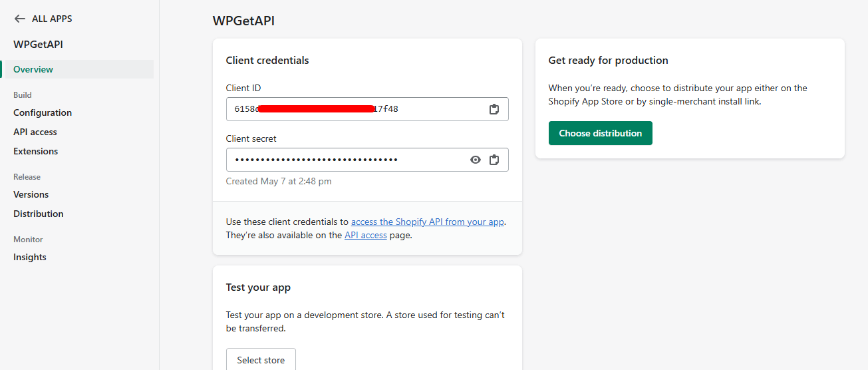868x370 pixels.
Task: Click the Get ready for production heading
Action: (608, 60)
